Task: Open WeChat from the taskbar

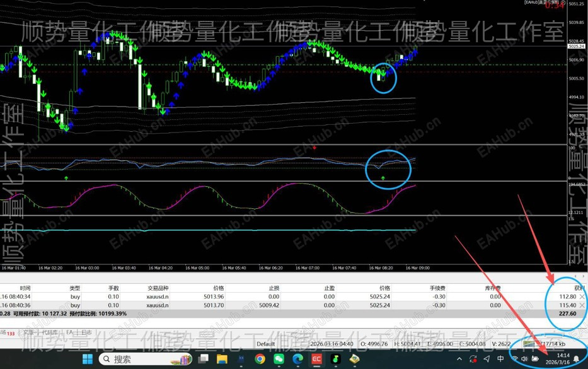Action: (x=279, y=360)
